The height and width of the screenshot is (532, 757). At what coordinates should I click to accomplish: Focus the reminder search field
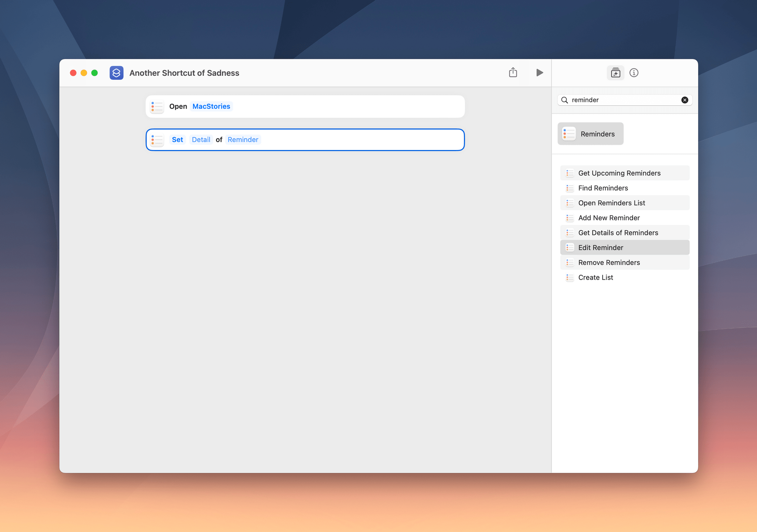[625, 100]
